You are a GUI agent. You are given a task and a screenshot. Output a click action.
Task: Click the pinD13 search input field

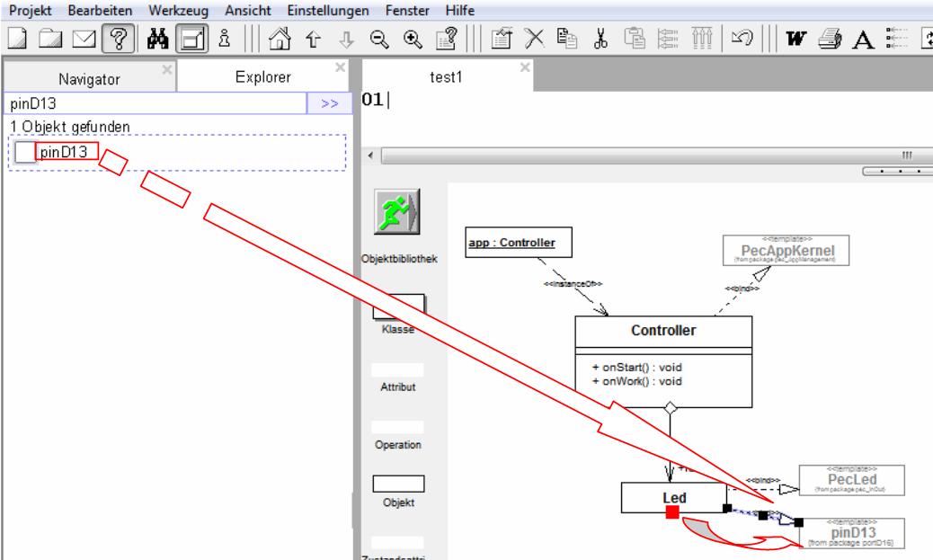pyautogui.click(x=153, y=104)
